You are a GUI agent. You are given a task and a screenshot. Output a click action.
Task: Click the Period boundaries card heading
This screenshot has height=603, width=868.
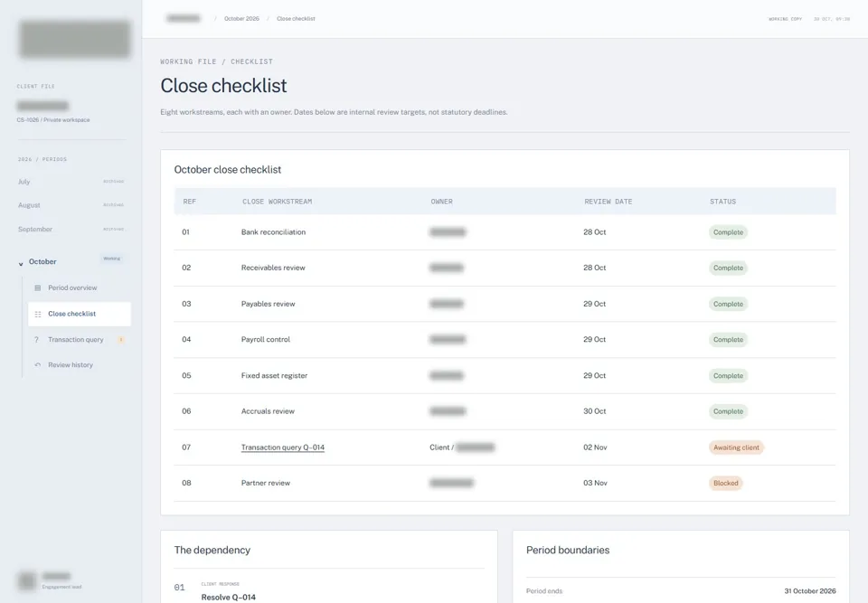[x=568, y=551]
